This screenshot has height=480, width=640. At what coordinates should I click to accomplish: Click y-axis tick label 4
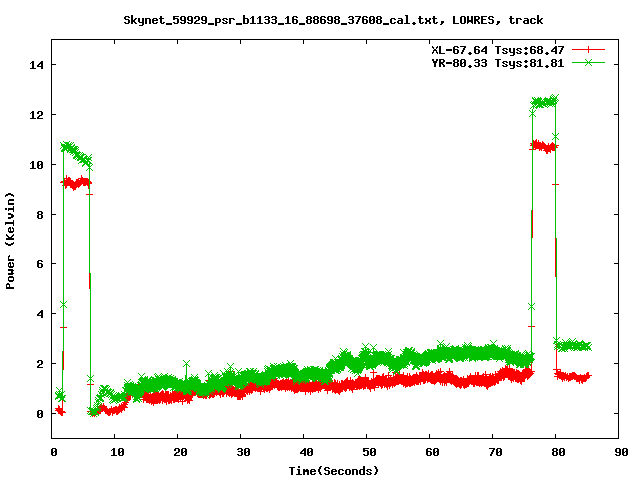[x=40, y=314]
